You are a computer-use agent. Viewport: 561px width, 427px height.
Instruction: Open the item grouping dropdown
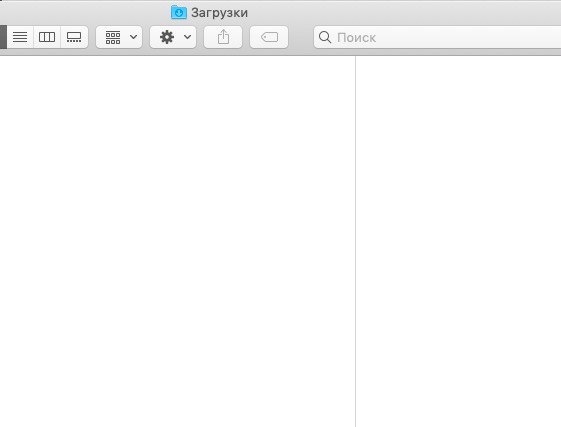click(x=119, y=37)
